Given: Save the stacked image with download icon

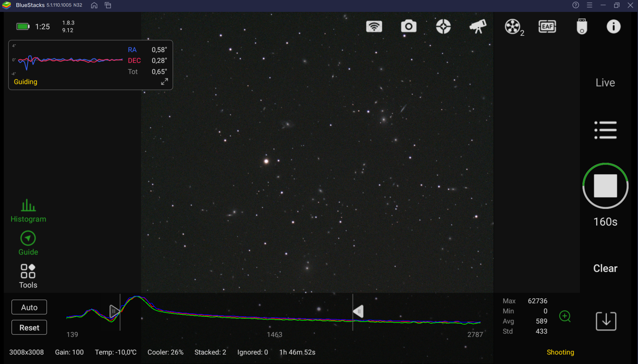Looking at the screenshot, I should point(606,321).
